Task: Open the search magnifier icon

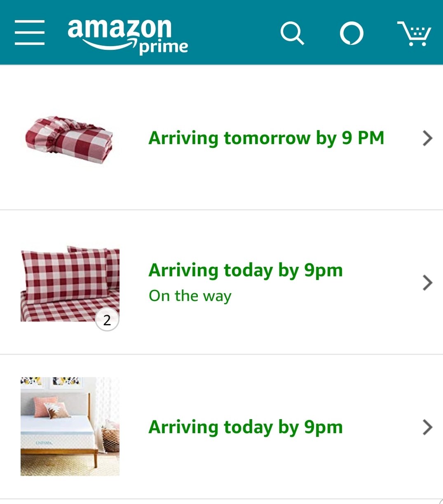Action: 292,33
